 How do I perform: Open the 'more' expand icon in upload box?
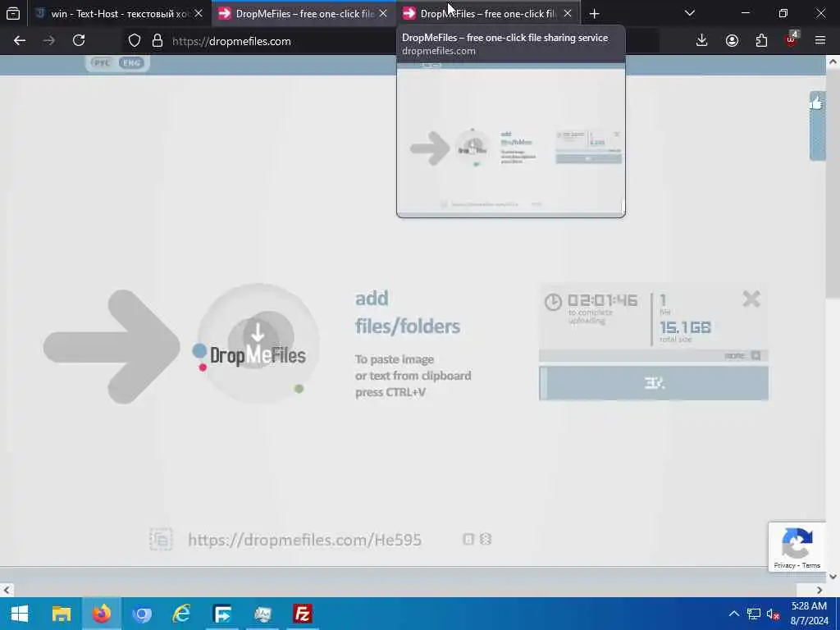[756, 356]
